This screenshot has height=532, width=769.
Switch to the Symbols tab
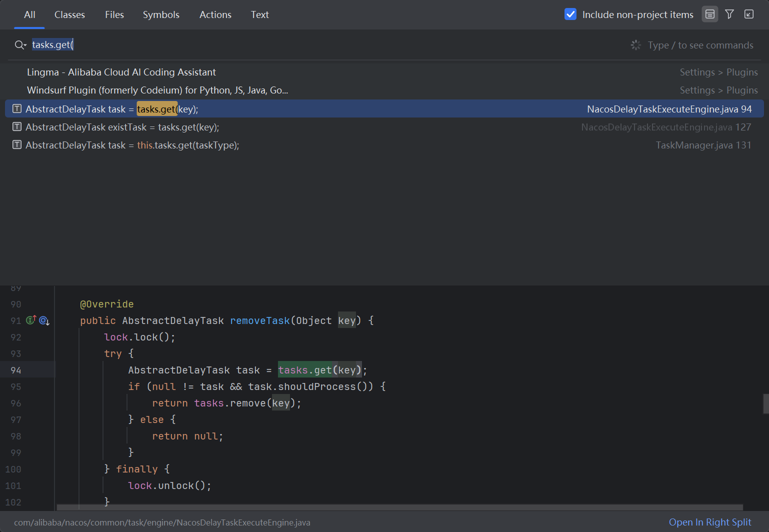[x=161, y=15]
